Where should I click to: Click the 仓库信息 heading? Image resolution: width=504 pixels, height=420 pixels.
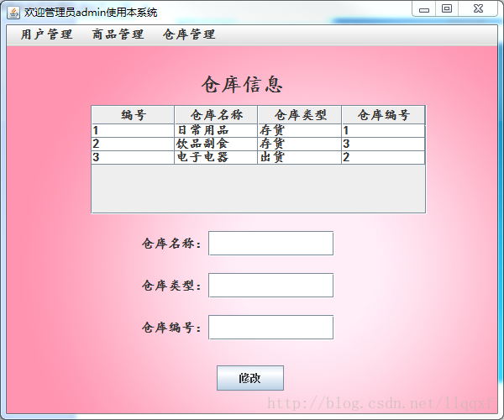[242, 85]
